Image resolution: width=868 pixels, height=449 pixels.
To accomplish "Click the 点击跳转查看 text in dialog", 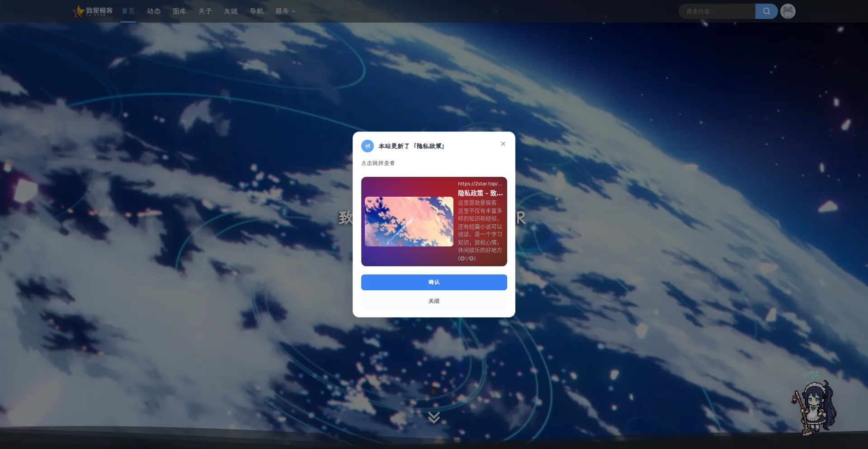I will (378, 163).
